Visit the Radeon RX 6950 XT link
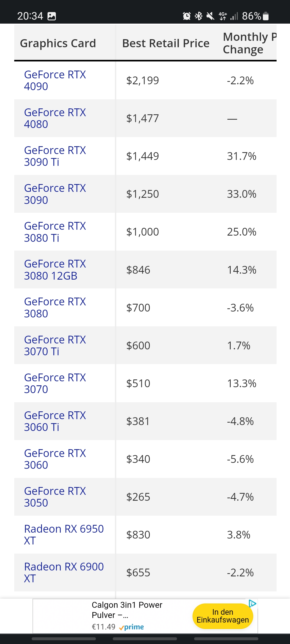This screenshot has width=290, height=644. coord(64,535)
